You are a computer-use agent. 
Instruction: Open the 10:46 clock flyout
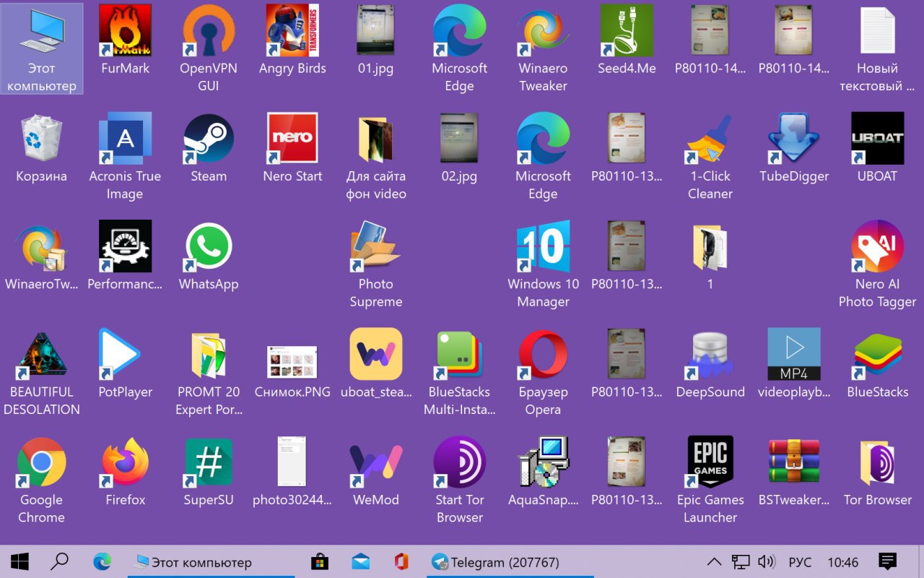842,562
